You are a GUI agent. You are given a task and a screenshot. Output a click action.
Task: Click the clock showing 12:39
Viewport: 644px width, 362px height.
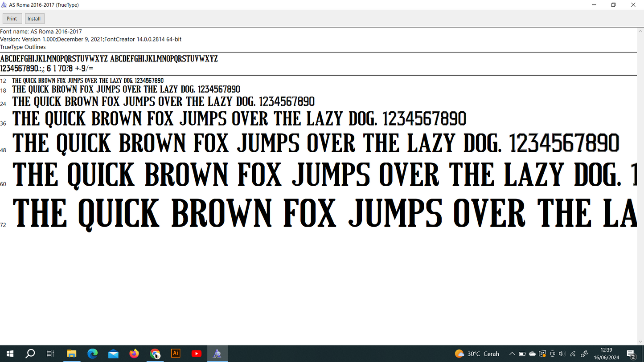click(606, 354)
